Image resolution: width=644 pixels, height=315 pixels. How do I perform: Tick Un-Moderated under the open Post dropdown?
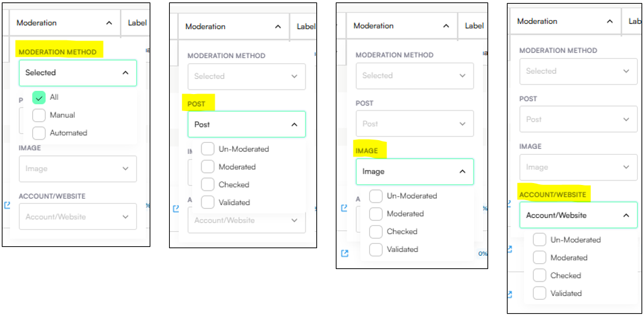(x=208, y=150)
